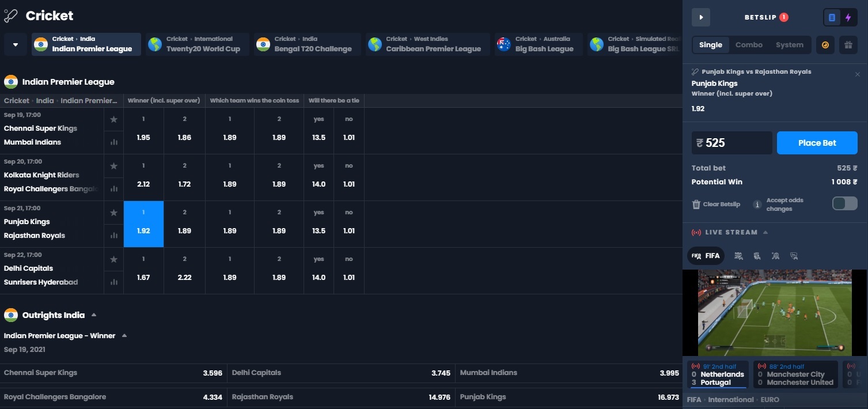Collapse the Live Stream section
The height and width of the screenshot is (409, 868).
765,232
